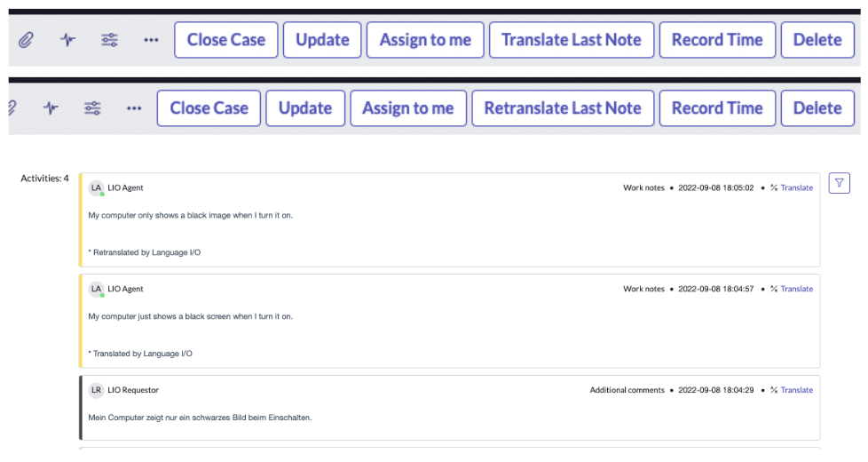868x462 pixels.
Task: Click the LR avatar of LIO Requestor
Action: [96, 390]
